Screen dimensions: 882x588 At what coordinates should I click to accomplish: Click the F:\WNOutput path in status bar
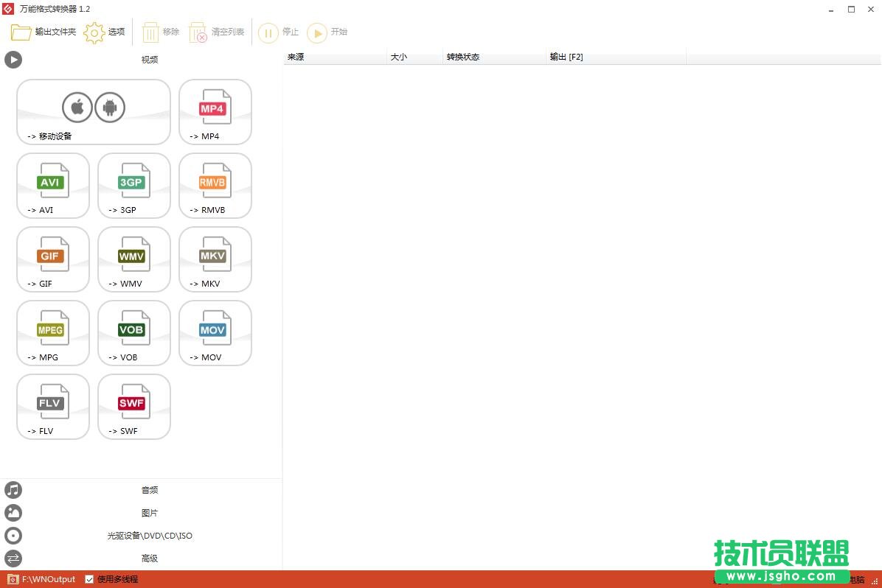click(48, 579)
